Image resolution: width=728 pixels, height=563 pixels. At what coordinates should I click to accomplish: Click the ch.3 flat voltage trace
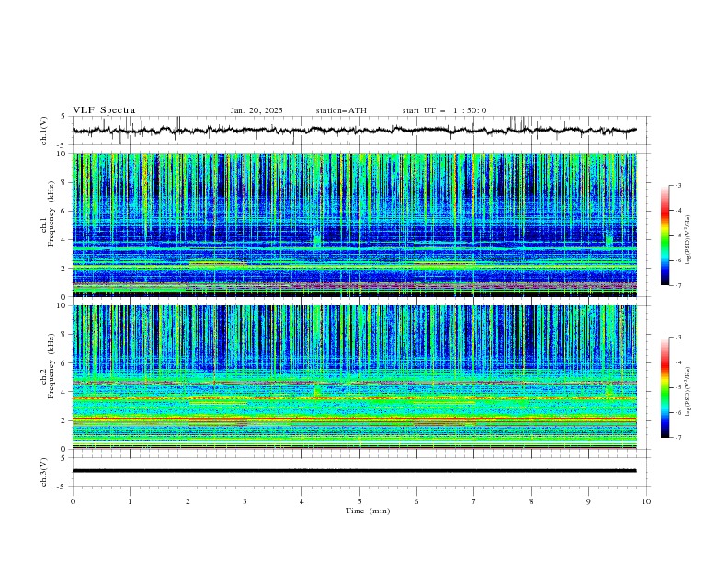[354, 471]
